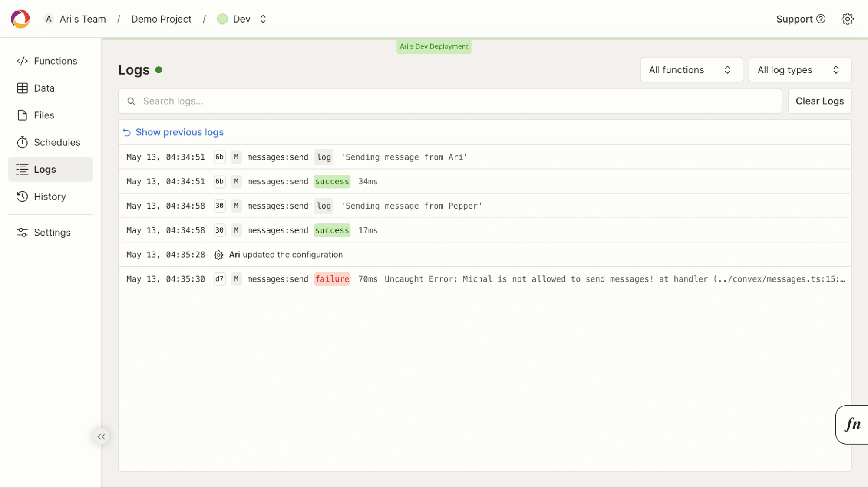Click the Support help icon
This screenshot has height=488, width=868.
[x=821, y=19]
